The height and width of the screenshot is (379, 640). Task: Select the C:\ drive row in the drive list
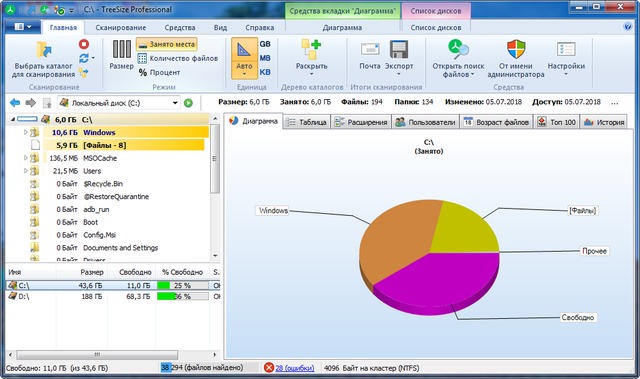pyautogui.click(x=113, y=286)
